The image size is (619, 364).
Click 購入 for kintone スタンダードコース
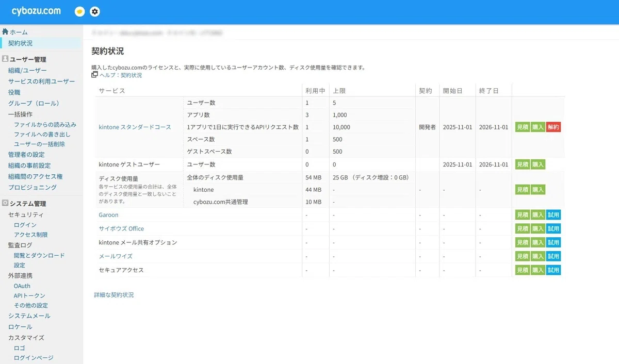(538, 127)
